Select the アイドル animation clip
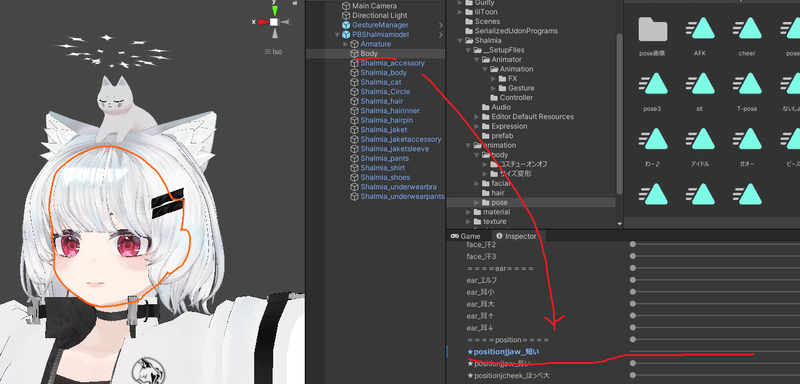800x384 pixels. pos(699,140)
